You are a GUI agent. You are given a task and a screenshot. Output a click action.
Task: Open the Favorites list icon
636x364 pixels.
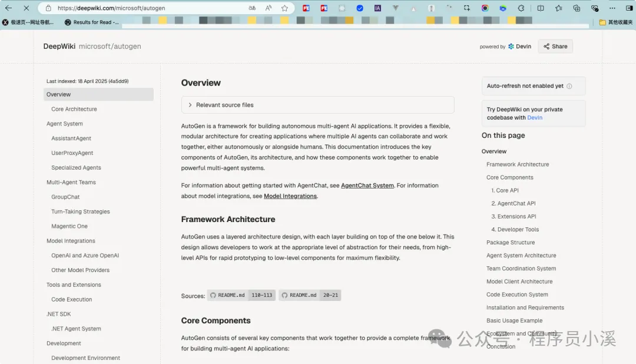(558, 8)
